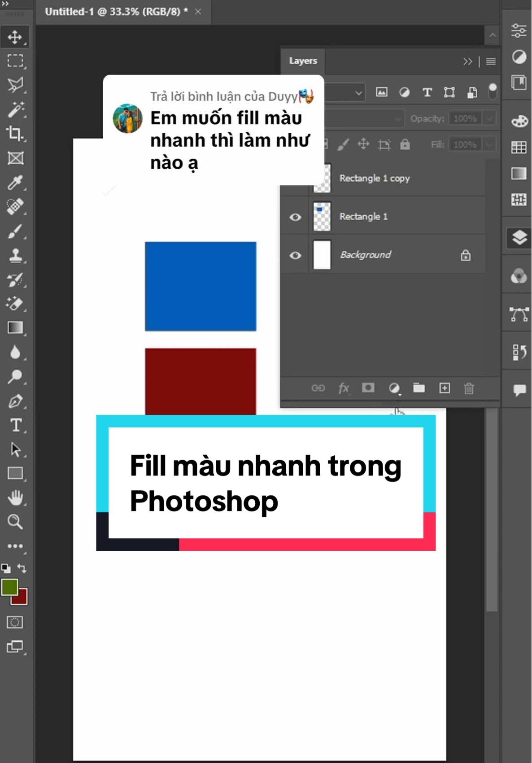532x763 pixels.
Task: Select the Rectangle 1 layer thumbnail
Action: click(x=322, y=217)
